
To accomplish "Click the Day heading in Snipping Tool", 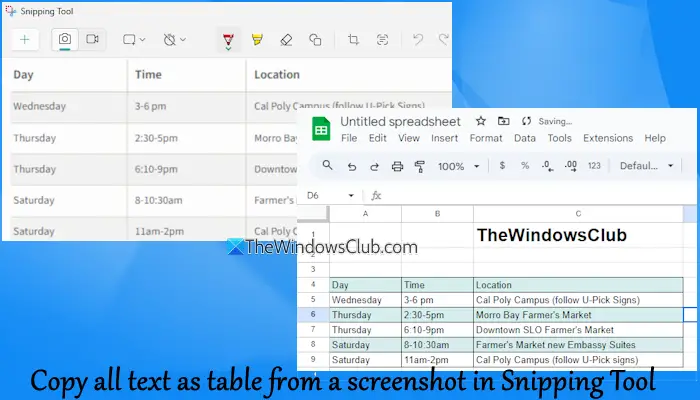I will click(x=23, y=75).
